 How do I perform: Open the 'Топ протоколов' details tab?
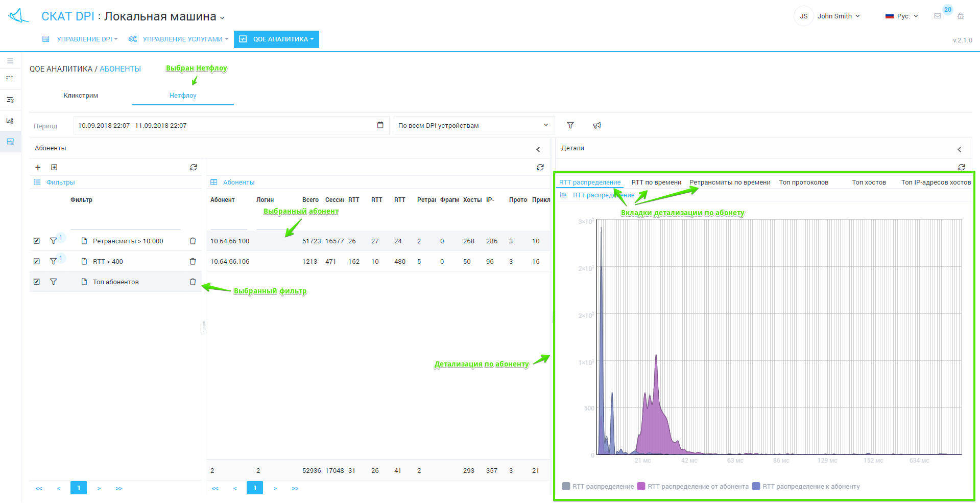click(x=803, y=182)
